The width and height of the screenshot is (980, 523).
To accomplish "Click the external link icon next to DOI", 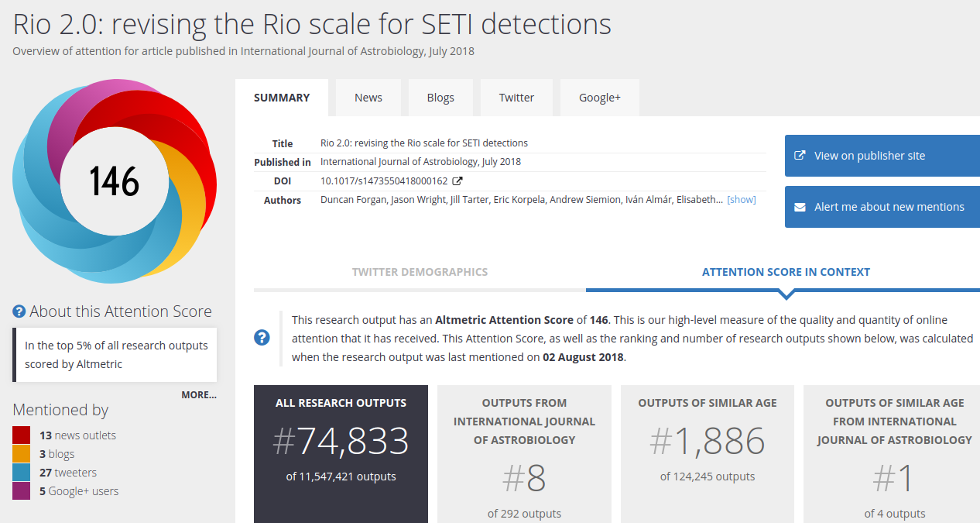I will tap(457, 181).
